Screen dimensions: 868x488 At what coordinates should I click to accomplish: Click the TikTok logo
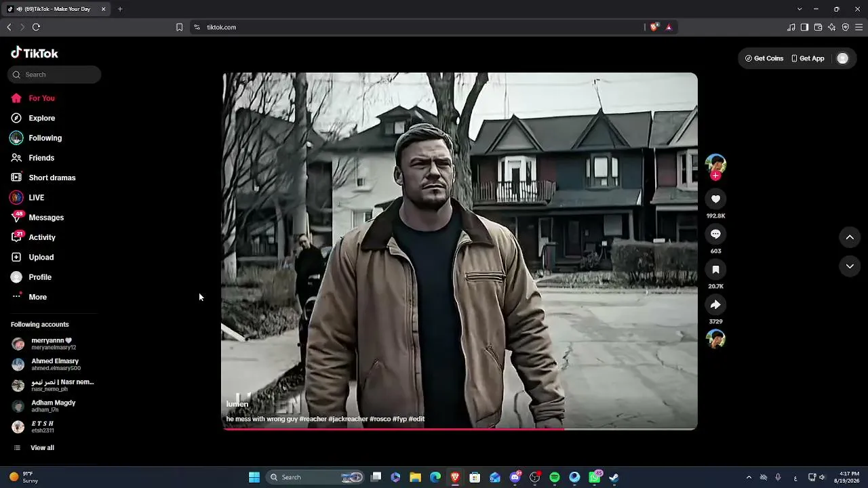[x=34, y=53]
